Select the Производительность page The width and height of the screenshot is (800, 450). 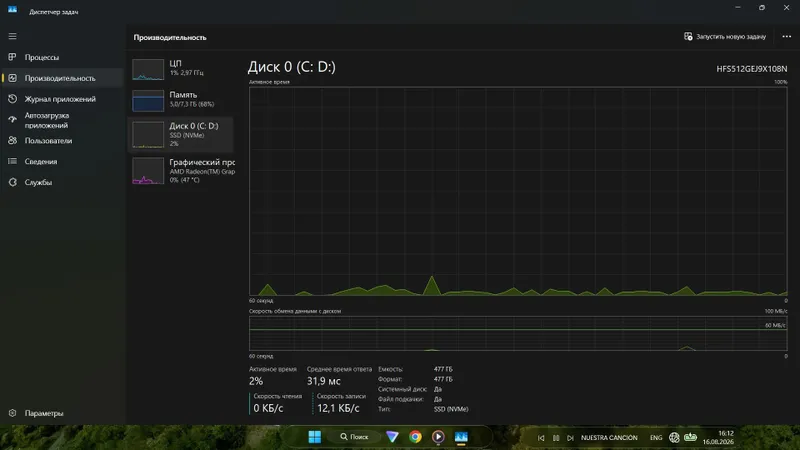[x=62, y=78]
